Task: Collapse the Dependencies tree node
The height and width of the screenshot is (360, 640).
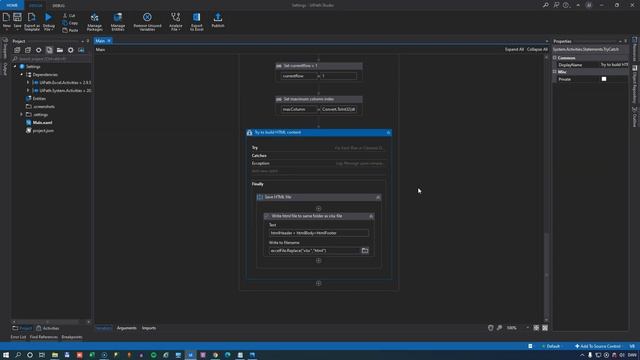Action: click(x=22, y=75)
